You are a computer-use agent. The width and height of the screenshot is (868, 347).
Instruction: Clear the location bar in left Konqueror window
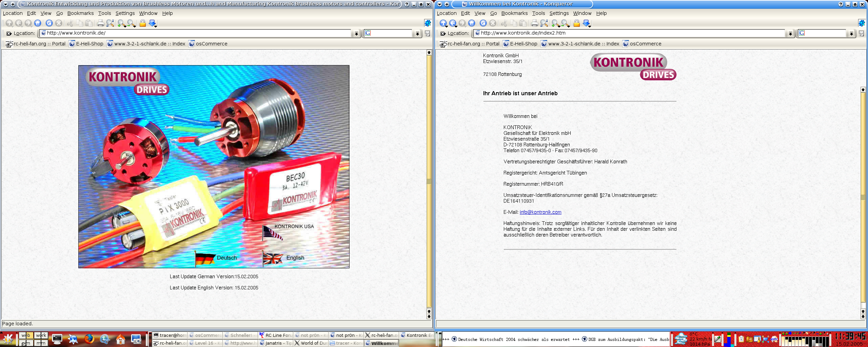click(x=9, y=33)
